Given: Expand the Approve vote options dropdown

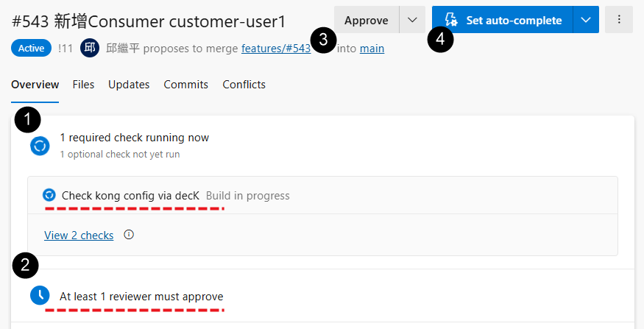Looking at the screenshot, I should [412, 20].
